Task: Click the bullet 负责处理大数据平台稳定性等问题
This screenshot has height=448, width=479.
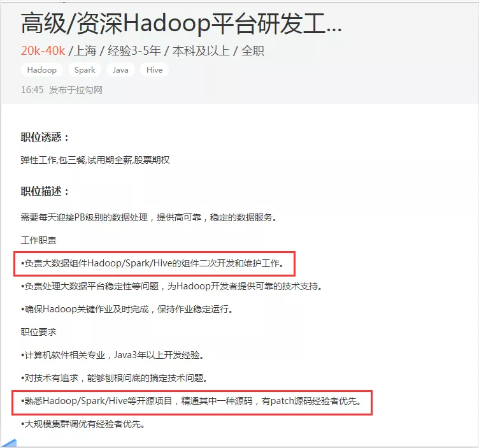Action: [x=172, y=286]
